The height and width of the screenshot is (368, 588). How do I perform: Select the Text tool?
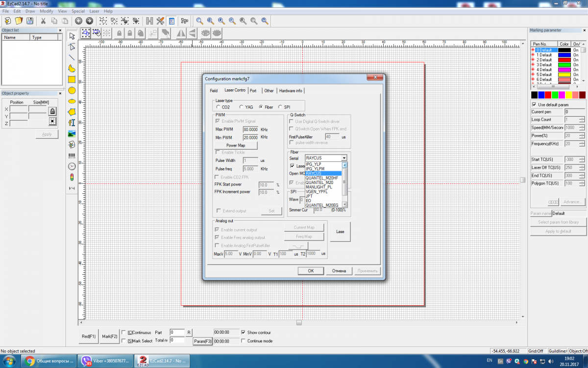point(72,123)
